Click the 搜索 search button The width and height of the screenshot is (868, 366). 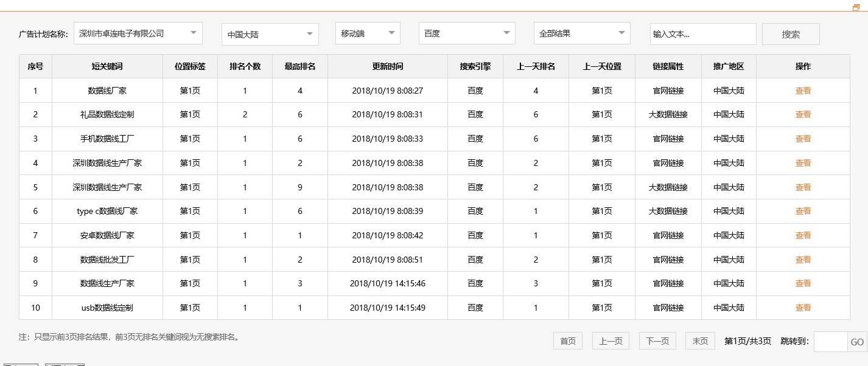pyautogui.click(x=790, y=33)
